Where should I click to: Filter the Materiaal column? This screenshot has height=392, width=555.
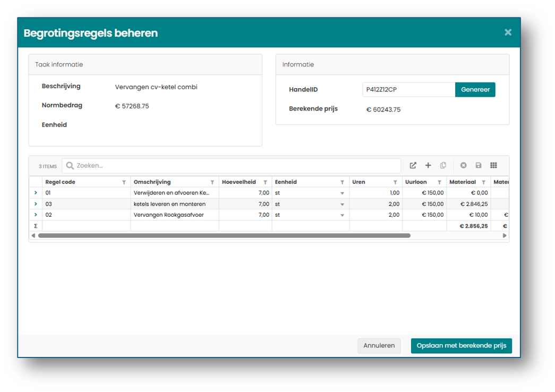(x=483, y=182)
